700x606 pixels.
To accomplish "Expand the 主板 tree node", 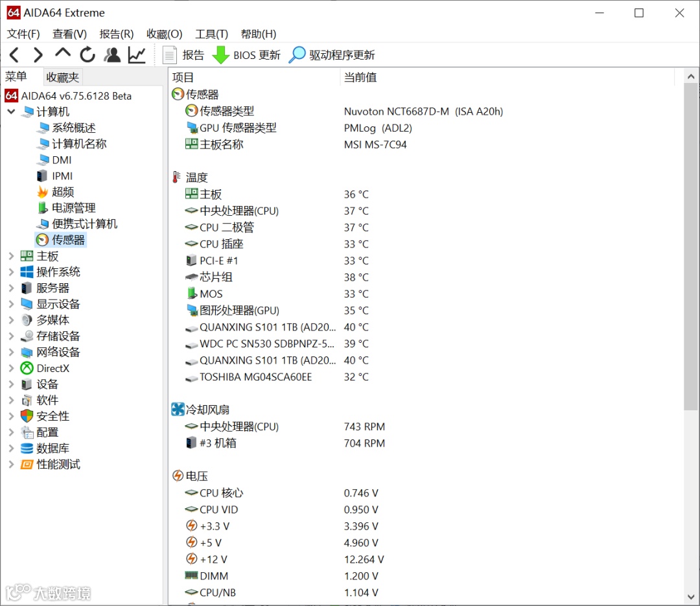I will click(x=11, y=256).
